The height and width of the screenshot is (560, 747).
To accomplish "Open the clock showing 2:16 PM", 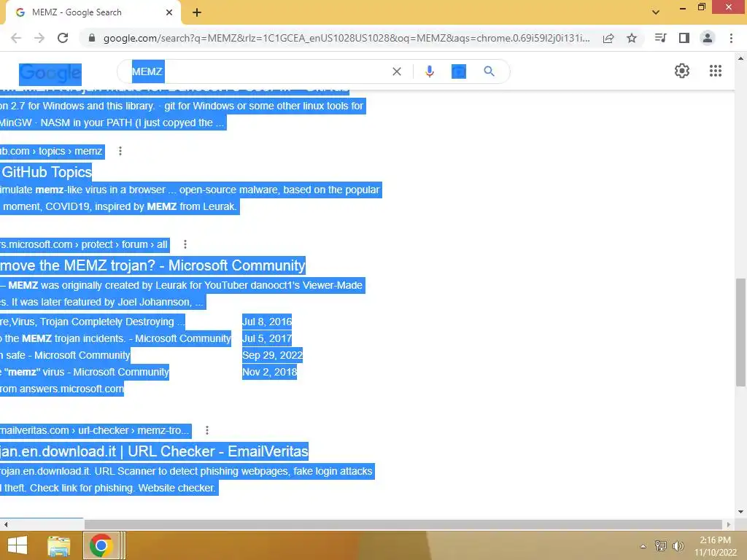I will [715, 546].
